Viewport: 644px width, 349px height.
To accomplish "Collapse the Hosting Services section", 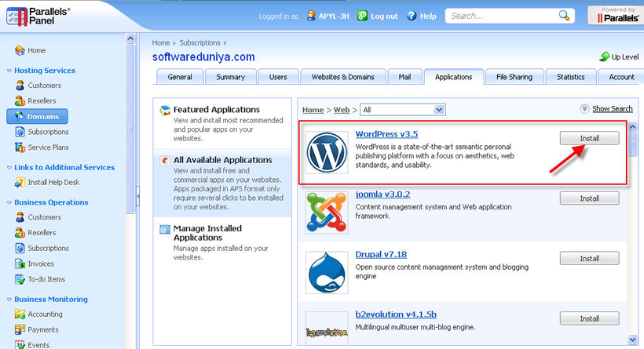I will [9, 71].
